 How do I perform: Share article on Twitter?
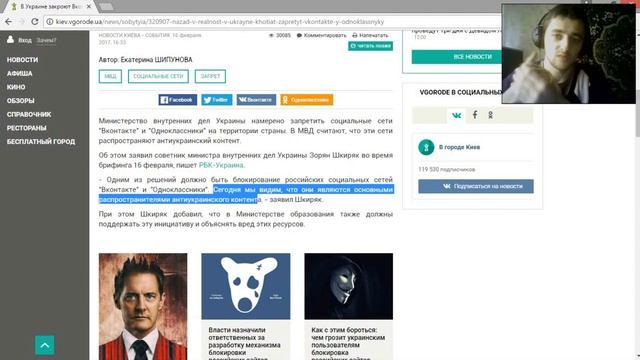(x=216, y=100)
